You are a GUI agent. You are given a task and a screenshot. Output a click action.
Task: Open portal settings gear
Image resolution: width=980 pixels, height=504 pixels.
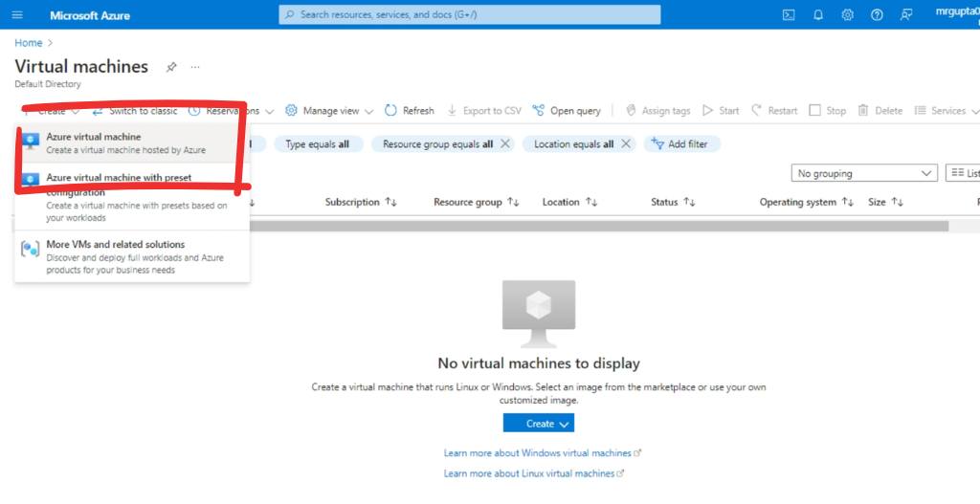[x=847, y=14]
